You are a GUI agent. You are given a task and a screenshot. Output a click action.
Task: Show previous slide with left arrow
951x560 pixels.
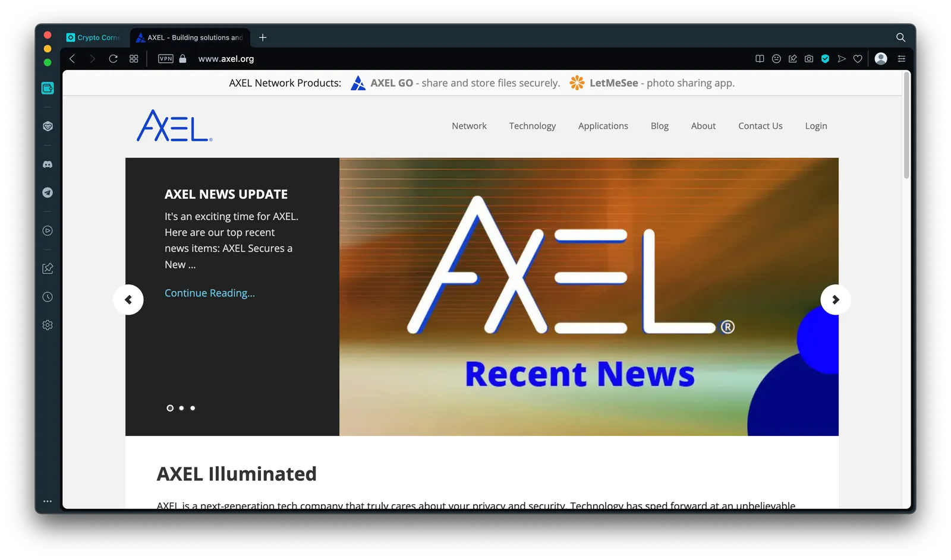point(128,300)
